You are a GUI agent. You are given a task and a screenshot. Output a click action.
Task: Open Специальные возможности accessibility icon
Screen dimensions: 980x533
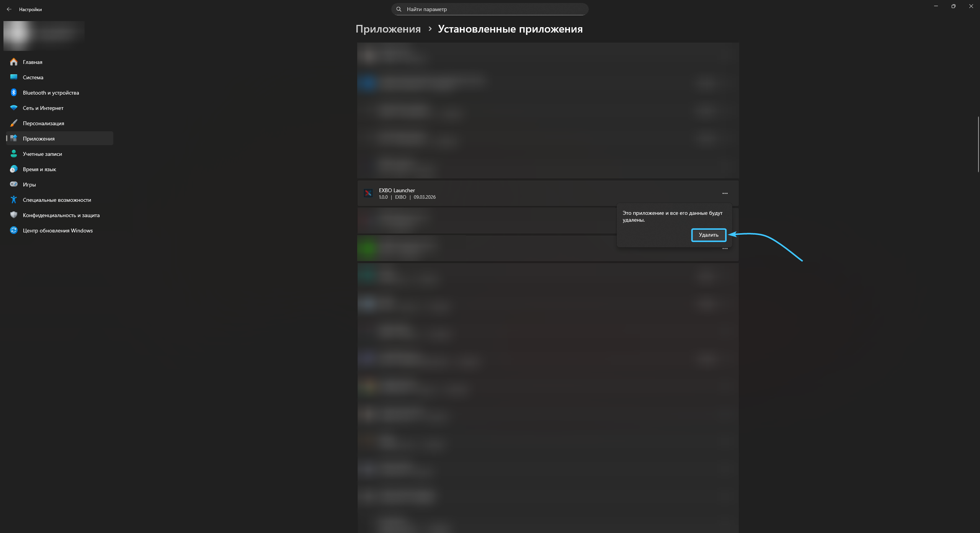(14, 199)
